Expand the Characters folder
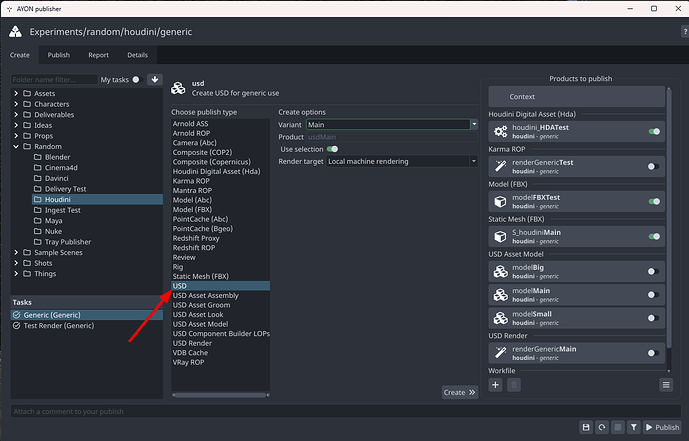This screenshot has height=441, width=689. click(x=16, y=104)
